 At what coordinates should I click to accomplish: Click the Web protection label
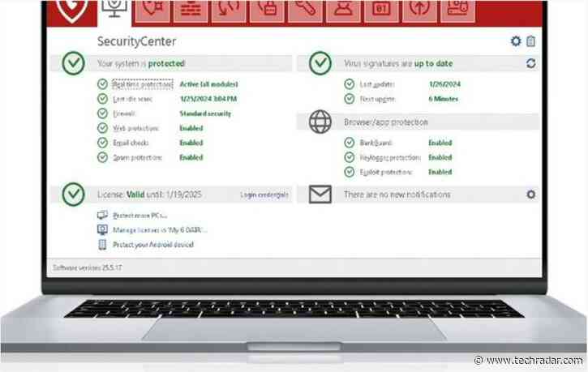(135, 128)
